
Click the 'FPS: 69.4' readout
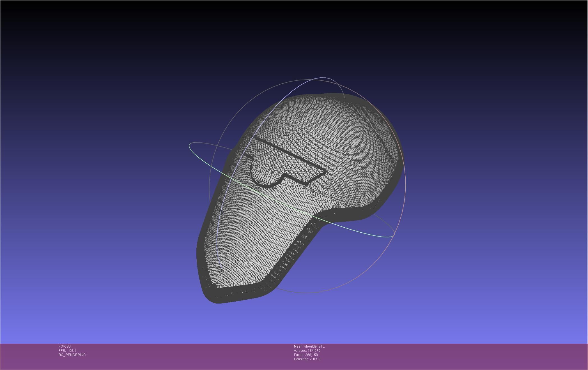[x=67, y=351]
